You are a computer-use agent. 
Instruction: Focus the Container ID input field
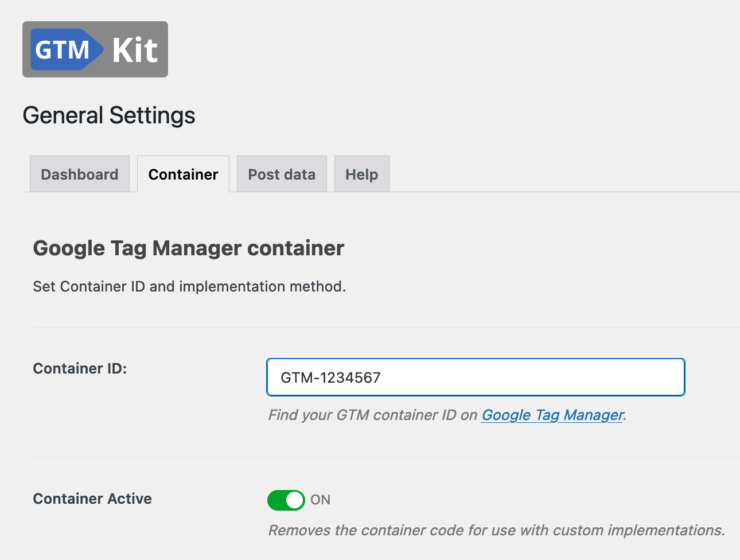click(x=476, y=377)
